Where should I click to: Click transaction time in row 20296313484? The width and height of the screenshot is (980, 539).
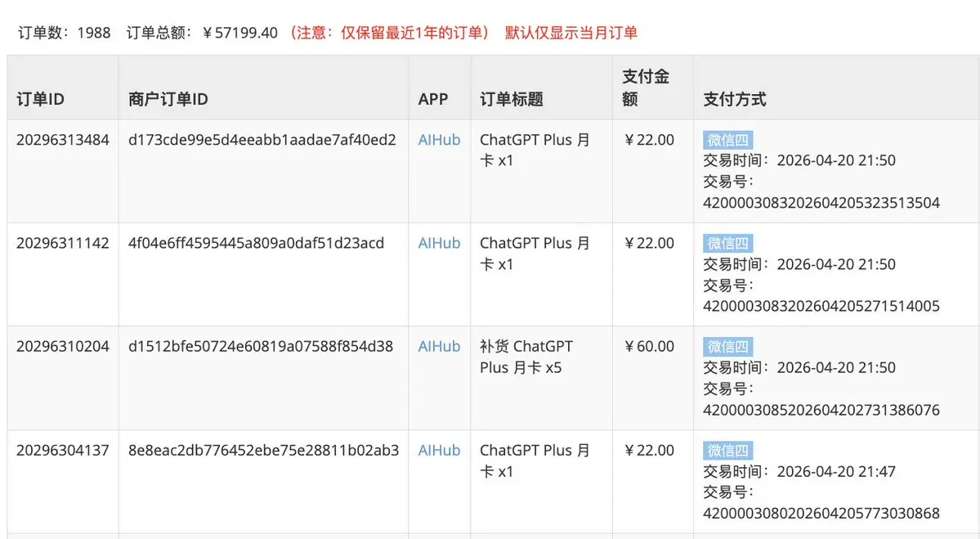[x=799, y=160]
